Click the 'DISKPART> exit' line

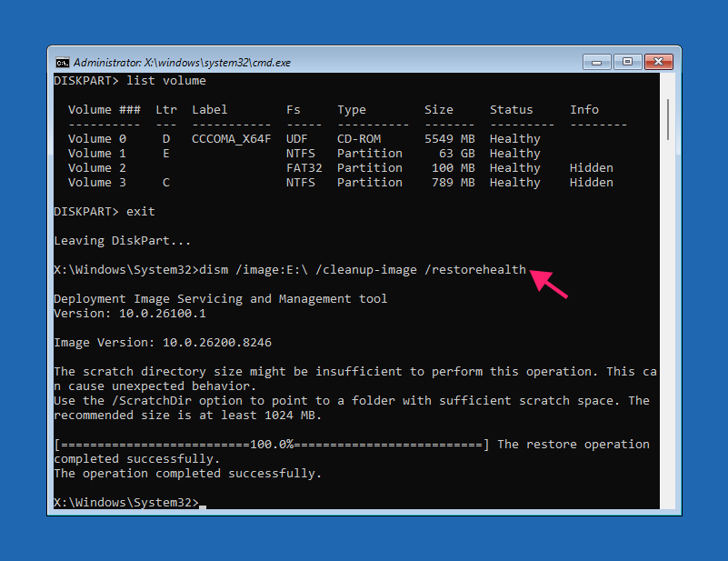click(x=105, y=212)
